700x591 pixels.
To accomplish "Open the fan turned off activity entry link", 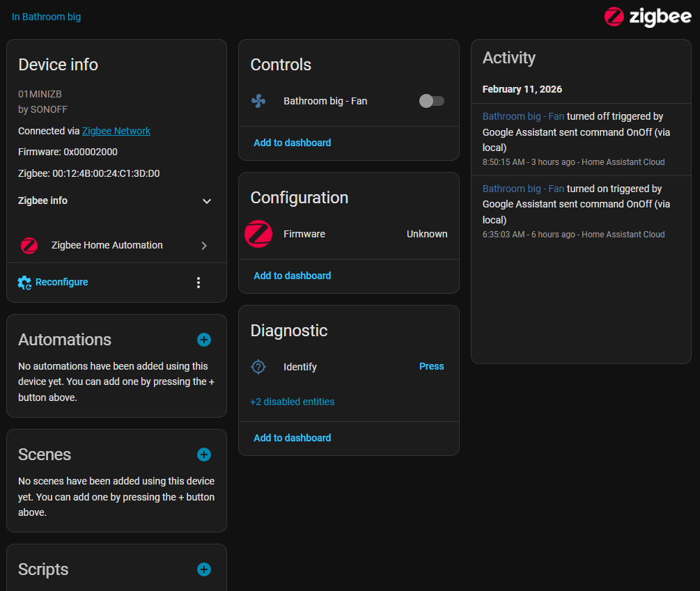I will [x=523, y=116].
